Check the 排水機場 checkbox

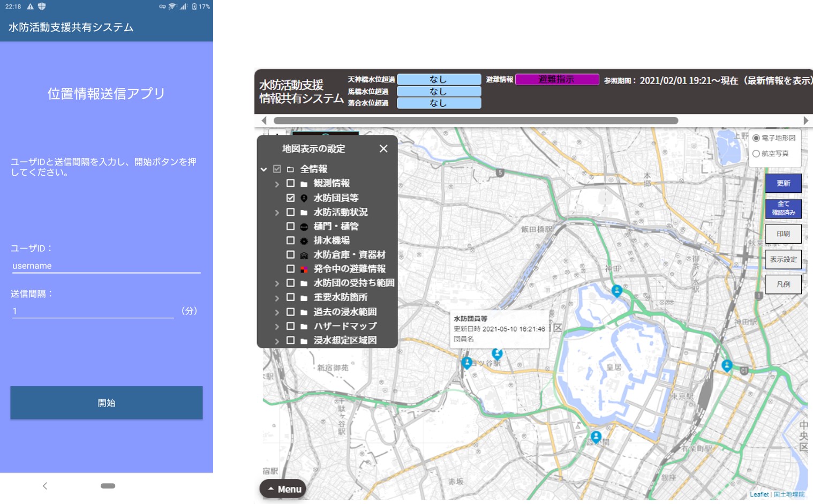click(x=290, y=240)
